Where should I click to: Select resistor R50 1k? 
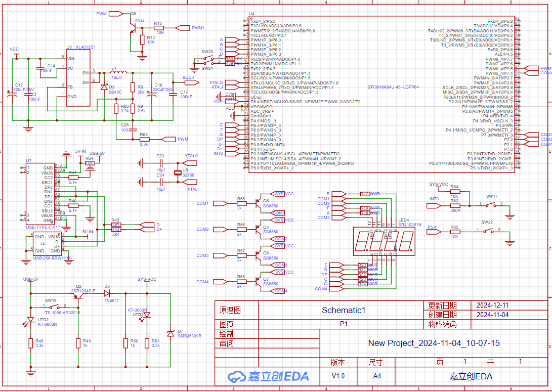point(125,343)
